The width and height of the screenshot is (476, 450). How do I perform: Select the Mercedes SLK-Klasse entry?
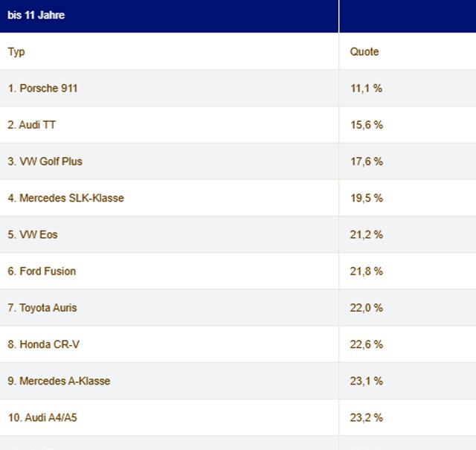[x=66, y=198]
